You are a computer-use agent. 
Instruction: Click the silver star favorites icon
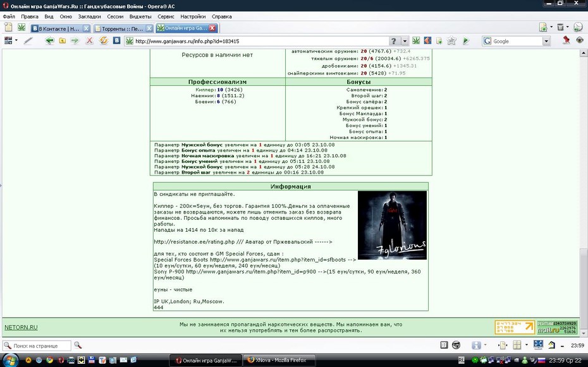coord(451,40)
